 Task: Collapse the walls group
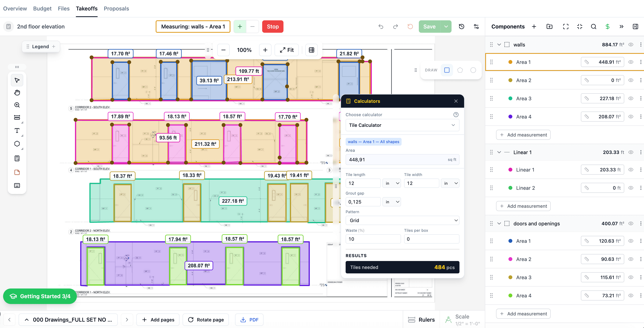[499, 45]
